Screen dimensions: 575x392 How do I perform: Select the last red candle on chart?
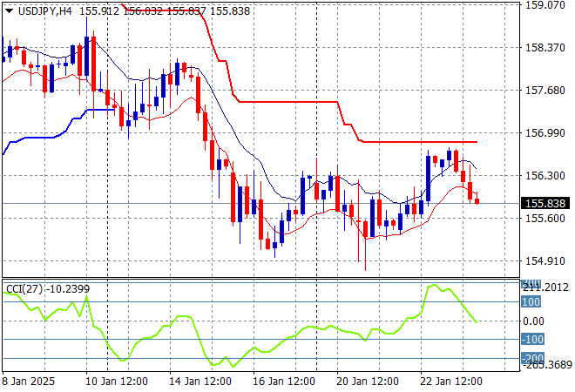pos(477,201)
